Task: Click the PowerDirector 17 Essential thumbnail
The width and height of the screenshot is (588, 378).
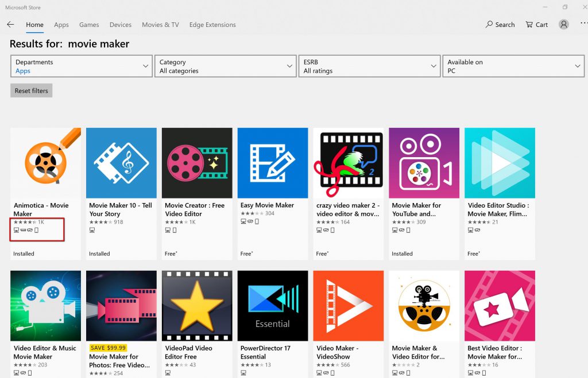Action: [x=272, y=305]
